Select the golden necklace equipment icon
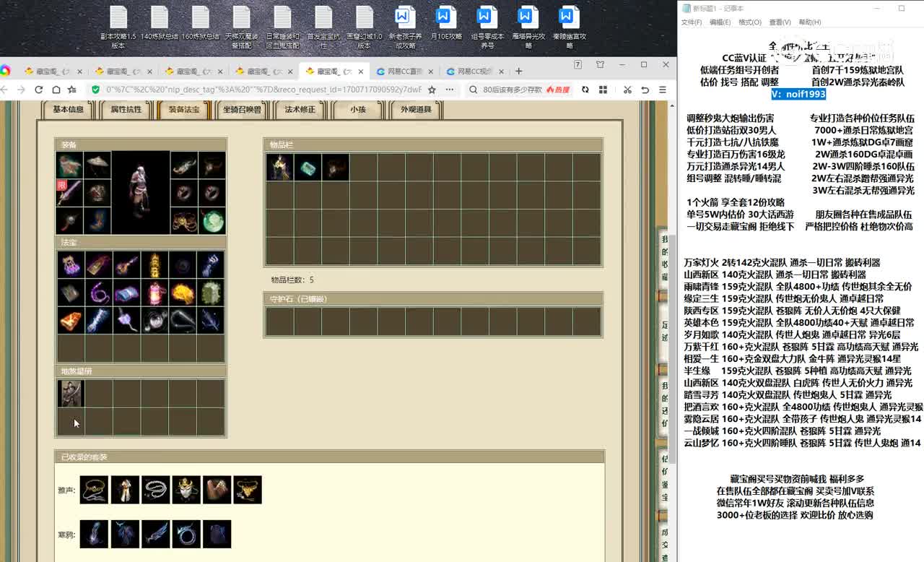Image resolution: width=924 pixels, height=562 pixels. coord(184,220)
